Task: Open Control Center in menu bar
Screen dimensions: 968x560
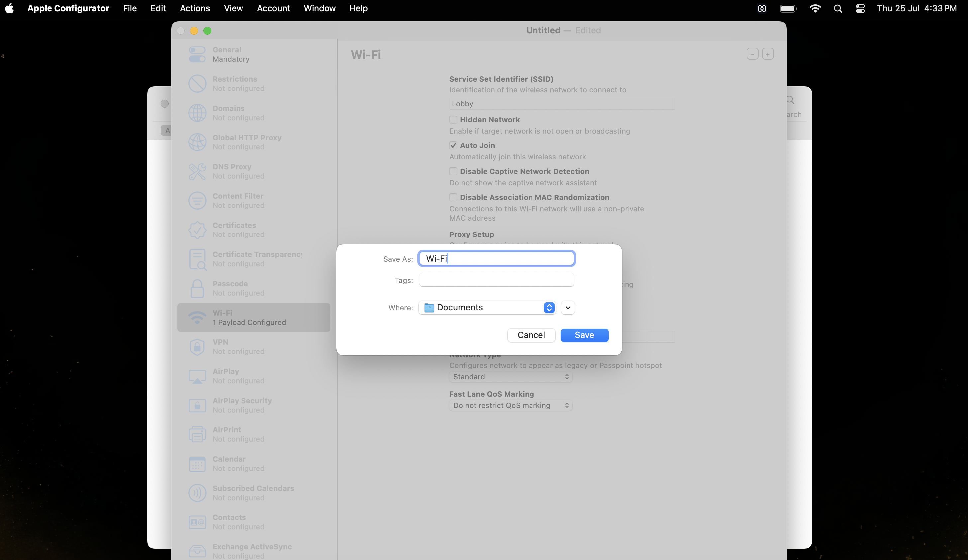Action: [860, 8]
